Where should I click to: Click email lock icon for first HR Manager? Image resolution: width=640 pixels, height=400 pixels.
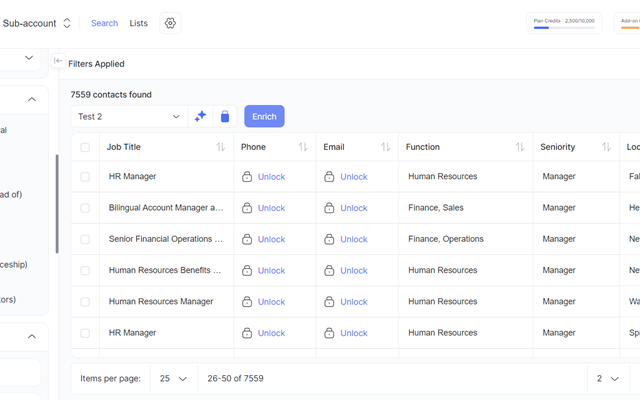329,176
